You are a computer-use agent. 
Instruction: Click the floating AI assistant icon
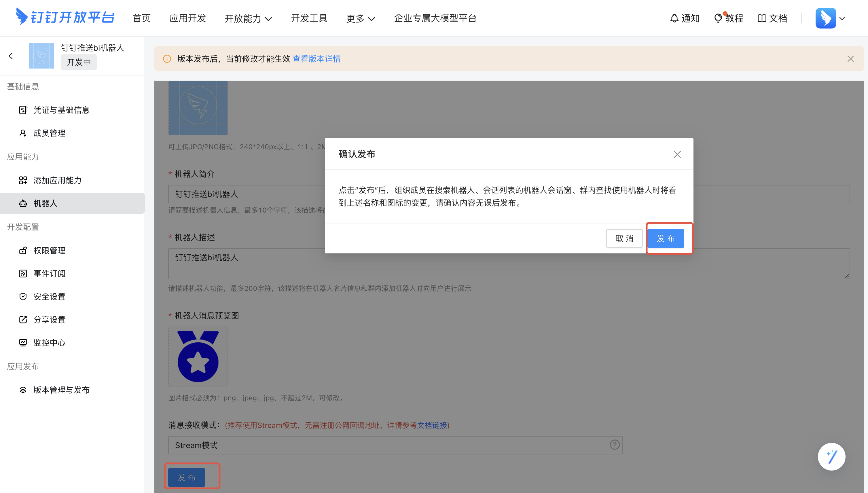831,456
